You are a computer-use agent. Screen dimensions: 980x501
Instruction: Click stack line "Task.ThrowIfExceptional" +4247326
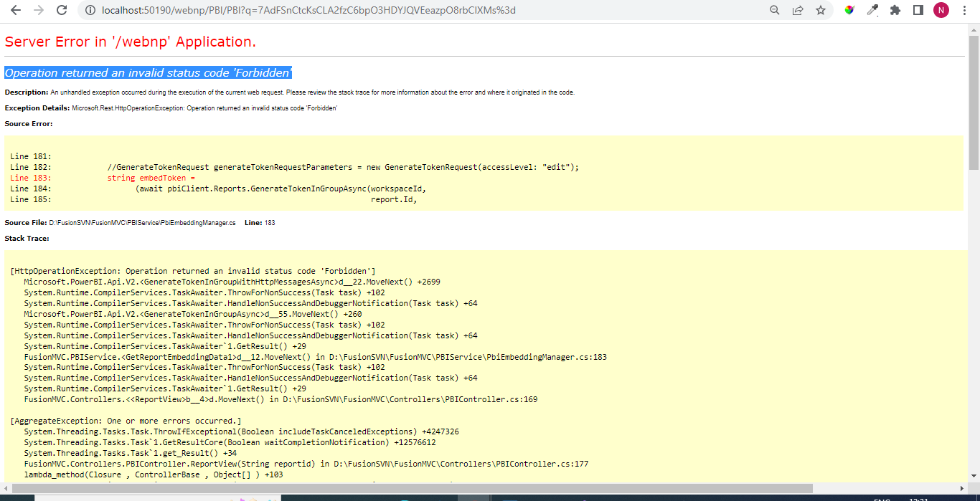pyautogui.click(x=241, y=431)
